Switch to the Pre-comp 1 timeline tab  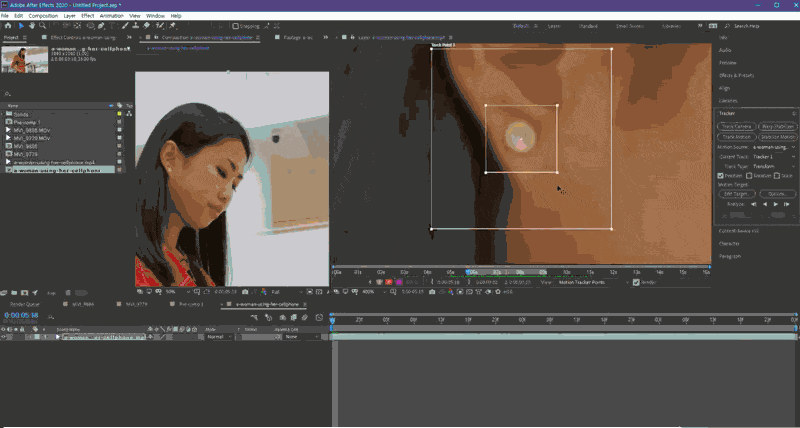point(191,304)
